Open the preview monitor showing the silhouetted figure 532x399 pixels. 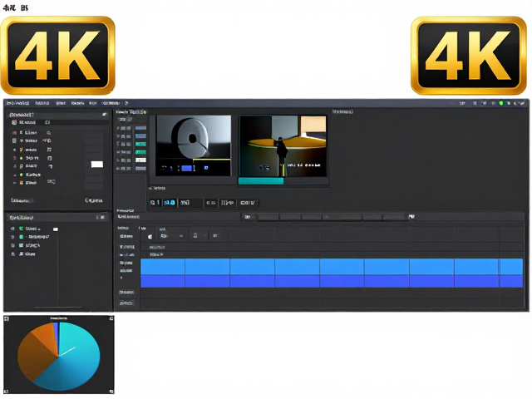(x=283, y=146)
